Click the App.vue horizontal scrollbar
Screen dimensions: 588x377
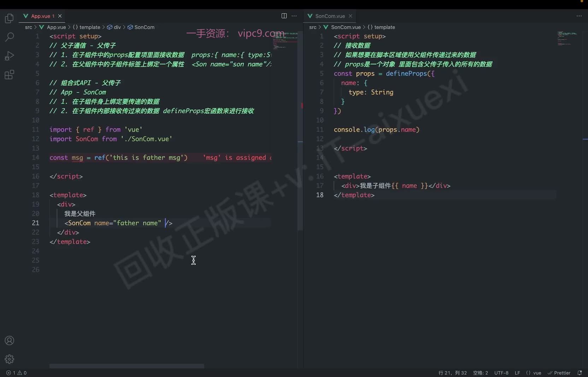point(127,366)
